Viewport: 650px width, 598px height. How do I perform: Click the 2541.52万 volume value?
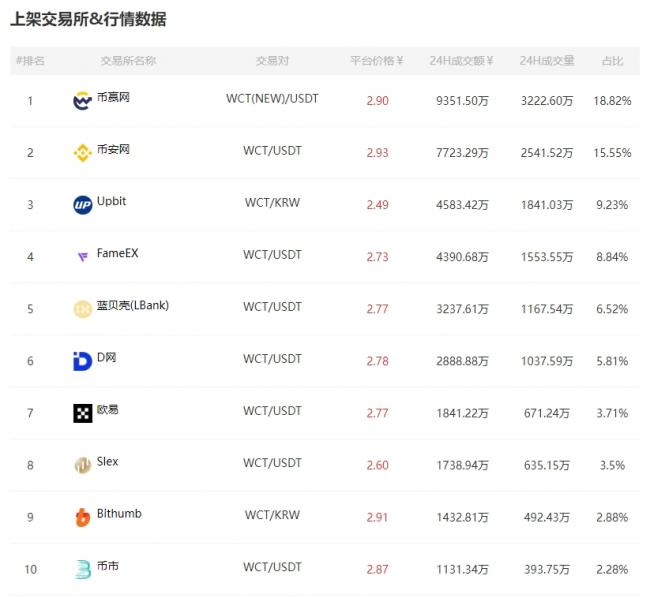point(547,153)
